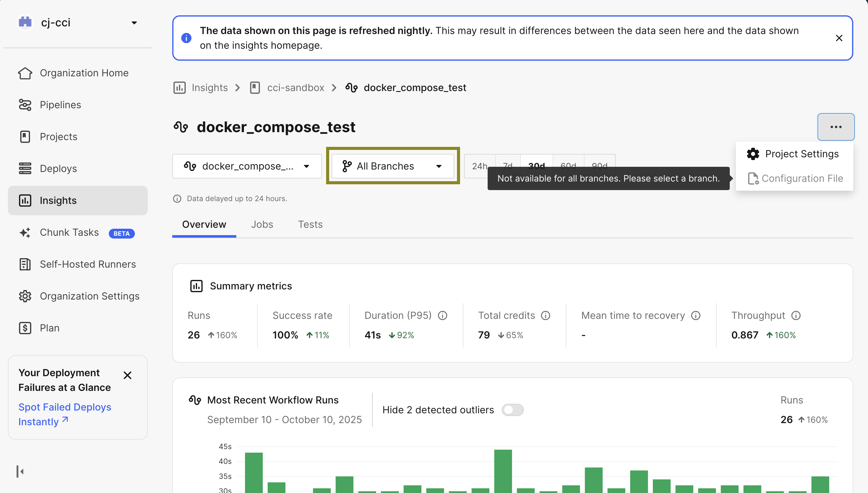Click the Duration value 41s

point(373,335)
